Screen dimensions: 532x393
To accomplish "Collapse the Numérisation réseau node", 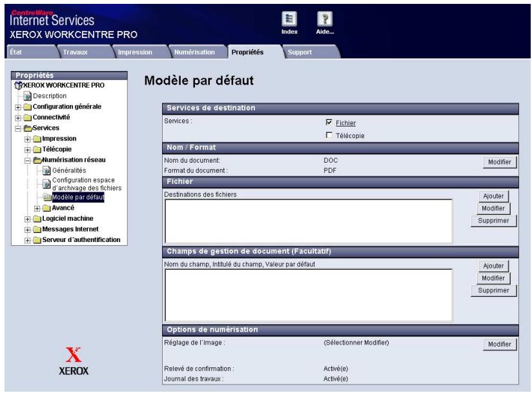I will (x=28, y=161).
